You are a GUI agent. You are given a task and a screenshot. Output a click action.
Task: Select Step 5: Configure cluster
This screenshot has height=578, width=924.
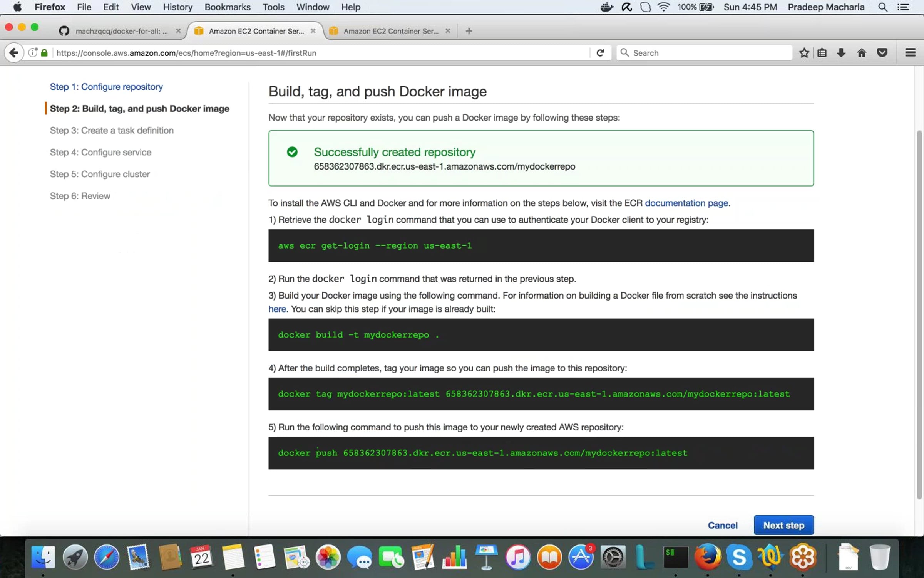(100, 174)
